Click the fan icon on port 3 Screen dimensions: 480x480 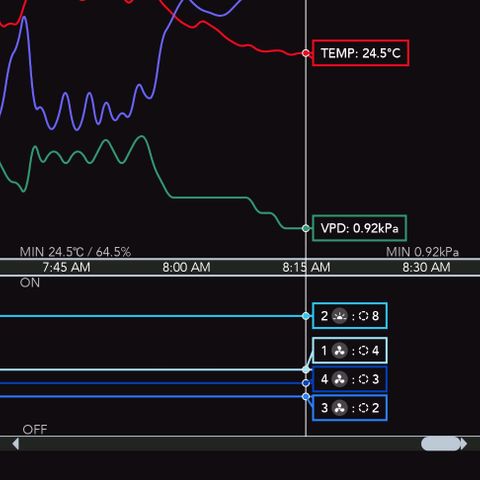coord(340,408)
